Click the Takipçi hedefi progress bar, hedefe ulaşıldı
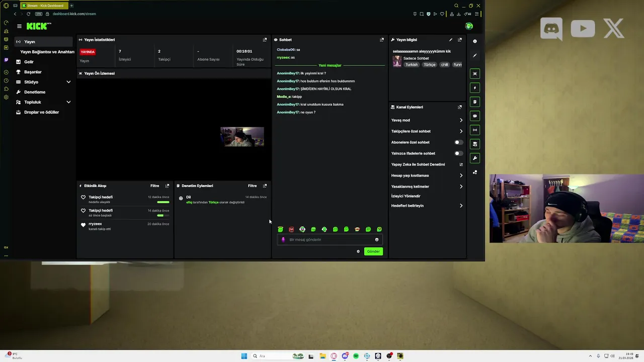 [x=163, y=202]
